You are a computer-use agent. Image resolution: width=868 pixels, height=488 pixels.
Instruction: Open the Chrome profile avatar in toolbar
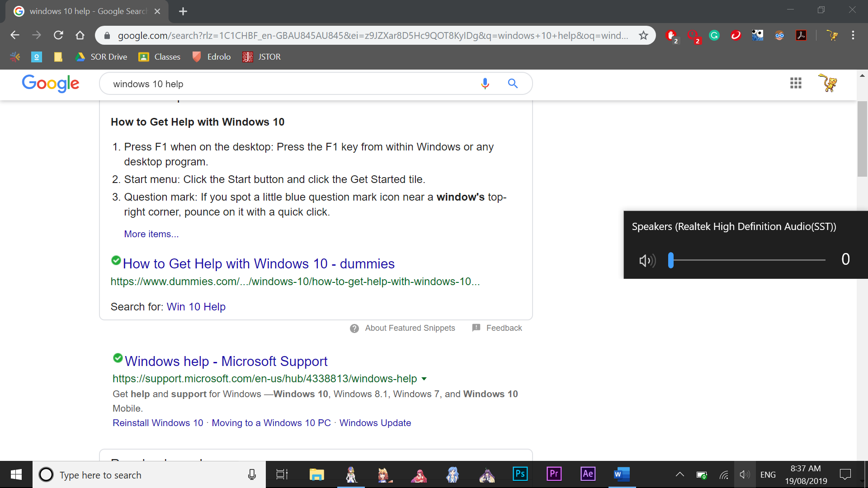(x=832, y=35)
